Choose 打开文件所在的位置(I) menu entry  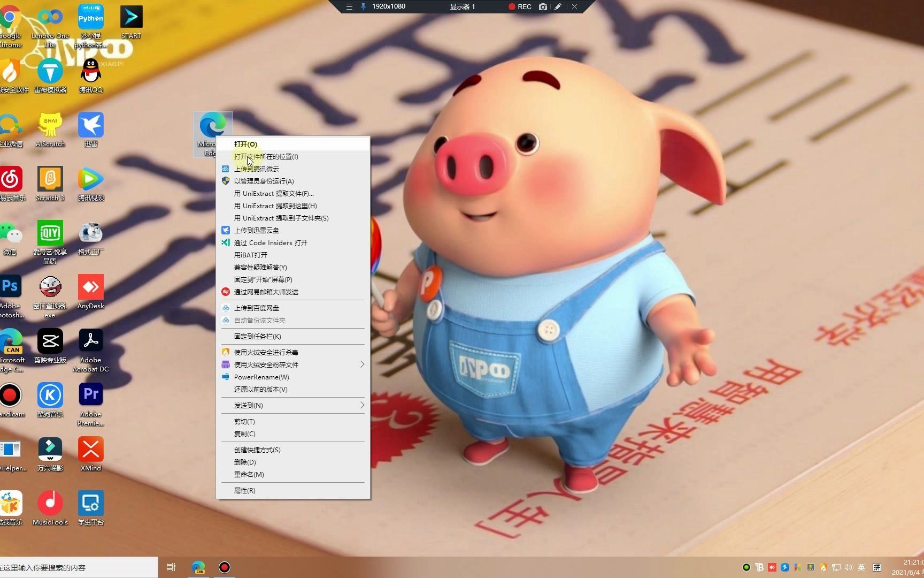[x=292, y=156]
